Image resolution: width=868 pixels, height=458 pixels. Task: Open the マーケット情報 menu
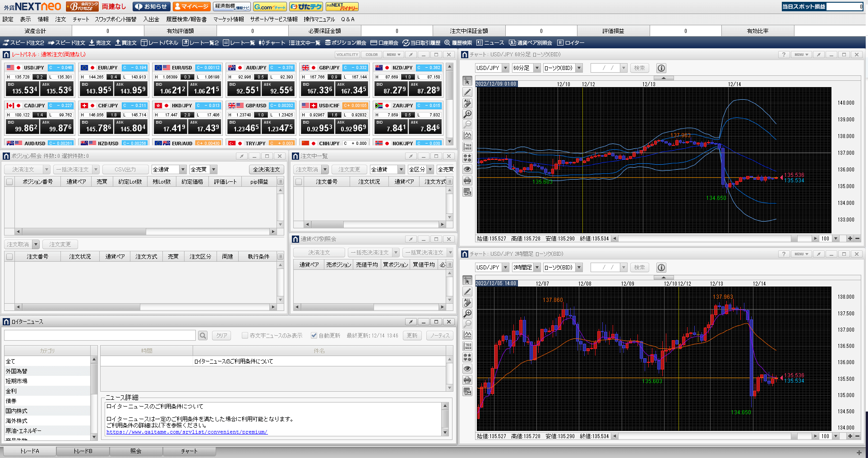click(x=228, y=19)
